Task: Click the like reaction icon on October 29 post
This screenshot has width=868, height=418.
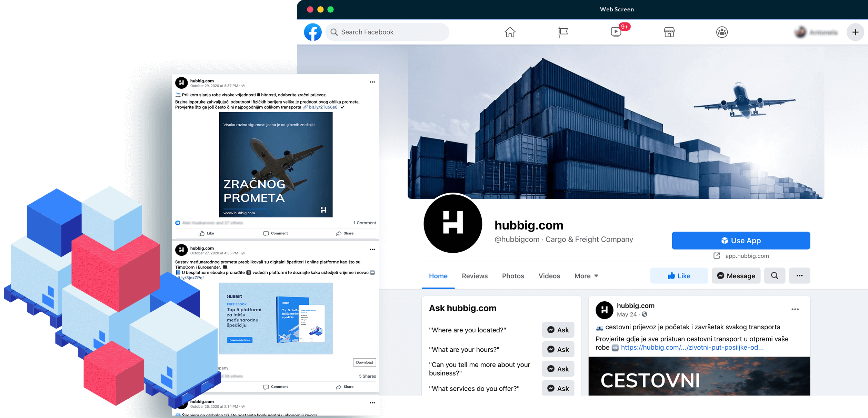Action: click(x=178, y=223)
